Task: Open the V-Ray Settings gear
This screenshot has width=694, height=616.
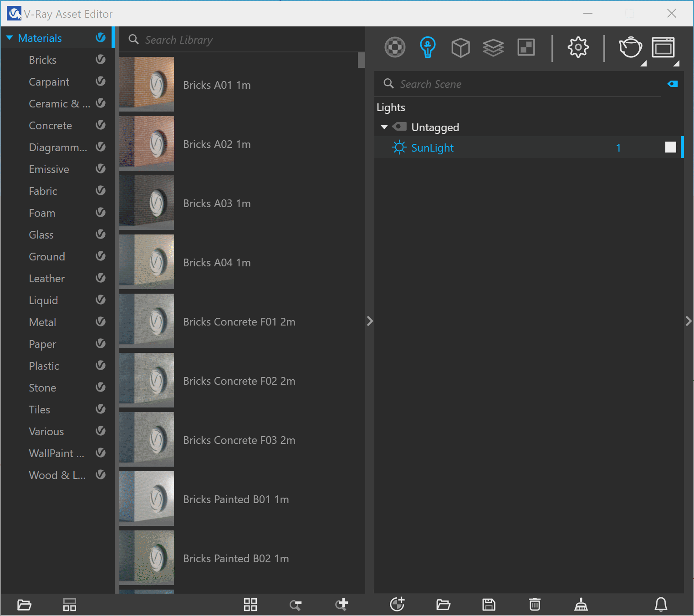Action: [578, 47]
